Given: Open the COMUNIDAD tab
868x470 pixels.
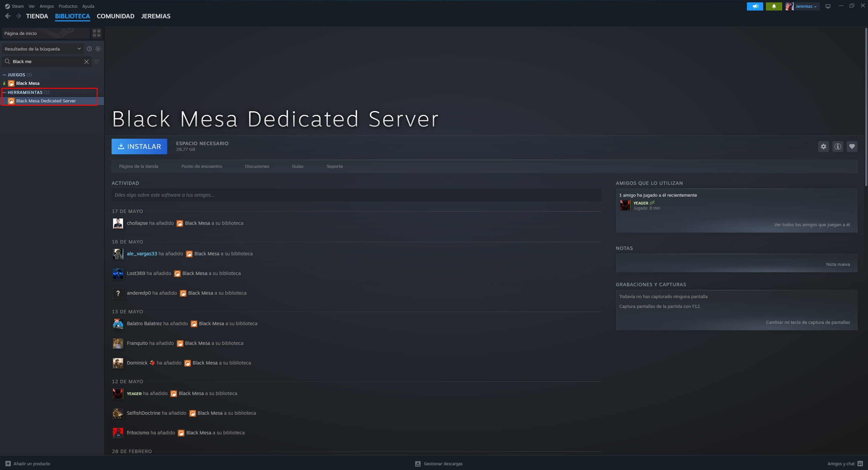Looking at the screenshot, I should point(115,16).
